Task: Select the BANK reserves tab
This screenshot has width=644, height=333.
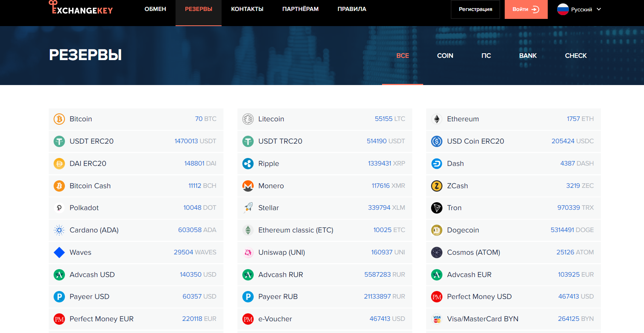Action: [x=528, y=56]
